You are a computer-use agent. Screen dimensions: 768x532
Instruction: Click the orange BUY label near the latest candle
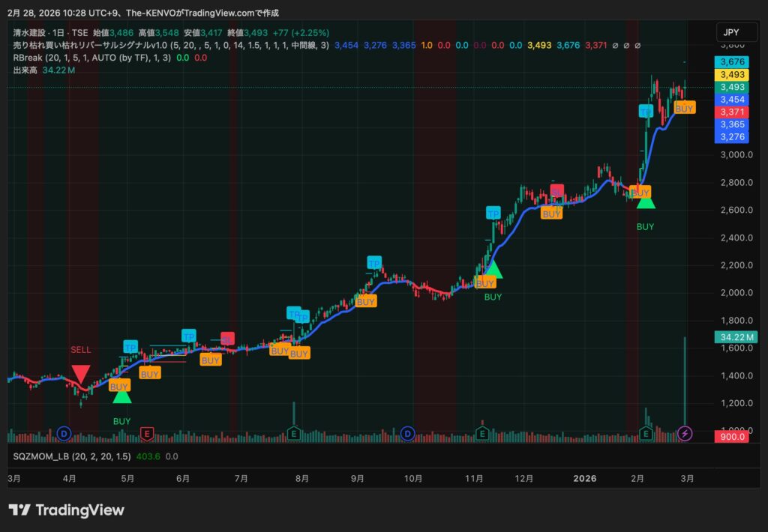(x=684, y=108)
